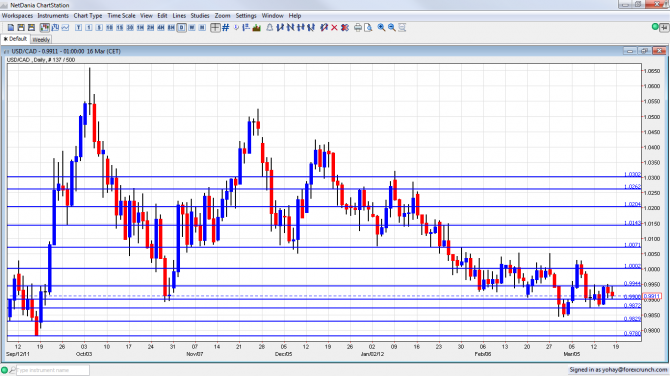Click the alert bell icon
The height and width of the screenshot is (376, 670).
(270, 28)
